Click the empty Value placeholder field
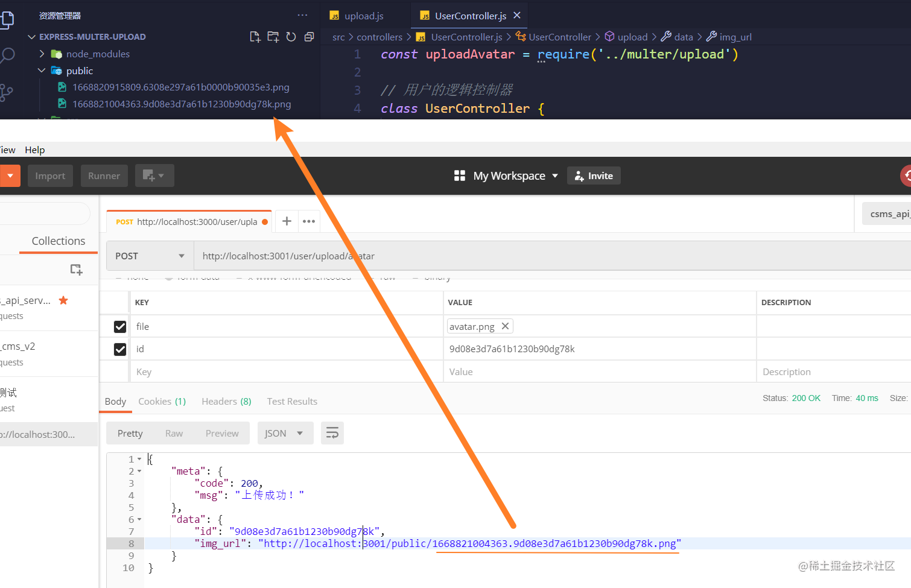 click(x=600, y=372)
